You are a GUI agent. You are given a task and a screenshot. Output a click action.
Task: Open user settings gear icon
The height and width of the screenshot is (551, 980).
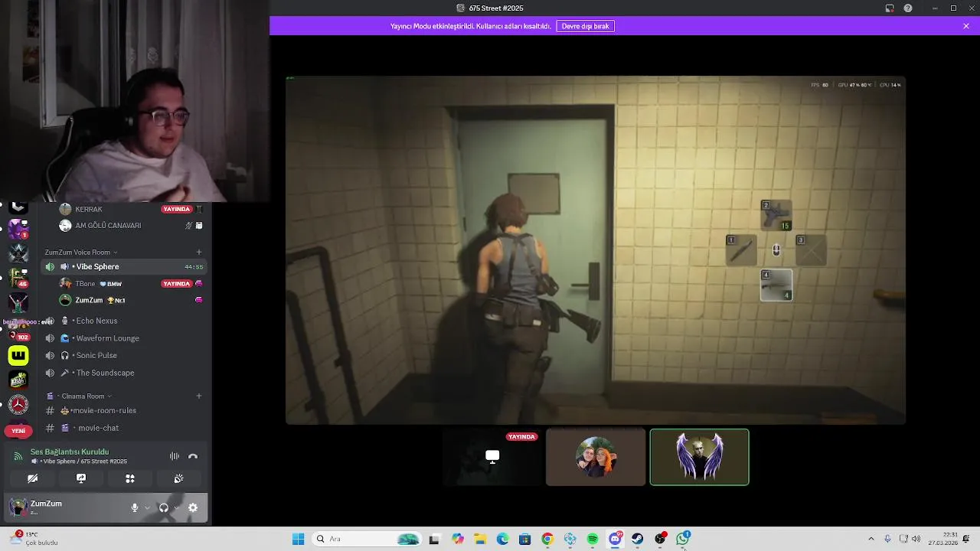pyautogui.click(x=193, y=507)
